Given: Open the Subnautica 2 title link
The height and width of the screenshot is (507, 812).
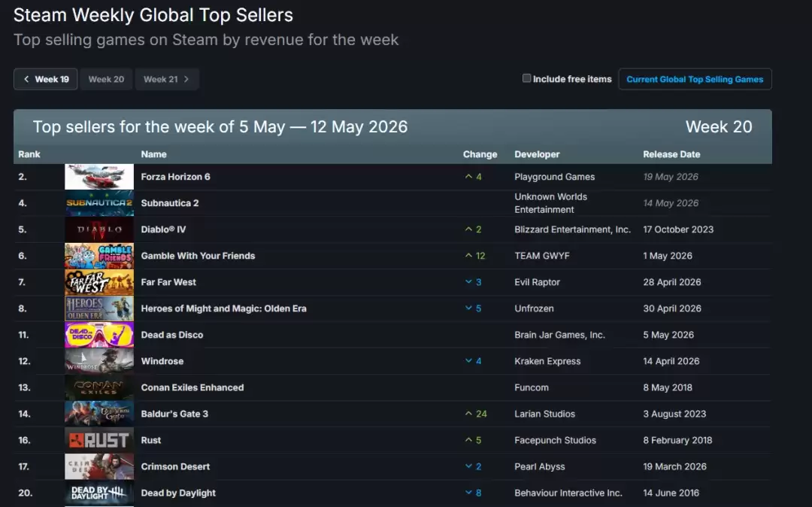Looking at the screenshot, I should (170, 203).
